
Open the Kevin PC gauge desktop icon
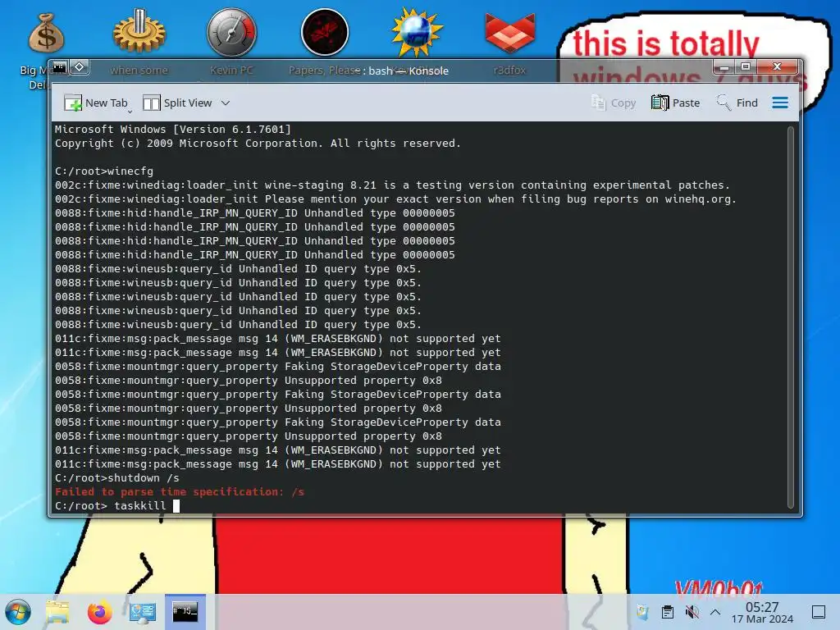coord(232,32)
